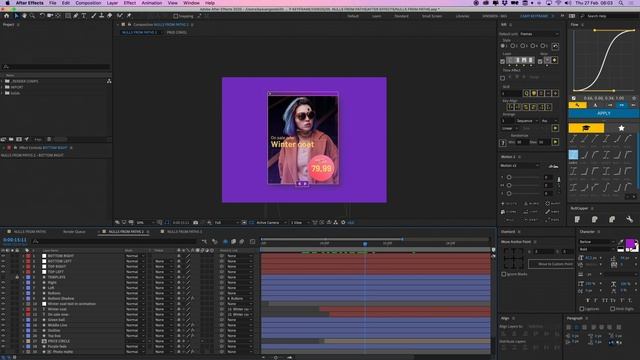
Task: Open the Effect menu
Action: pos(130,3)
